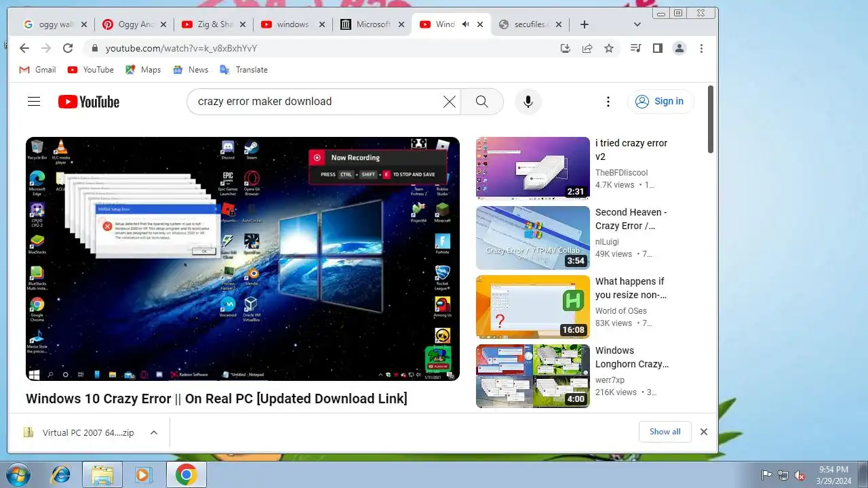
Task: Click the main video player
Action: coord(243,259)
